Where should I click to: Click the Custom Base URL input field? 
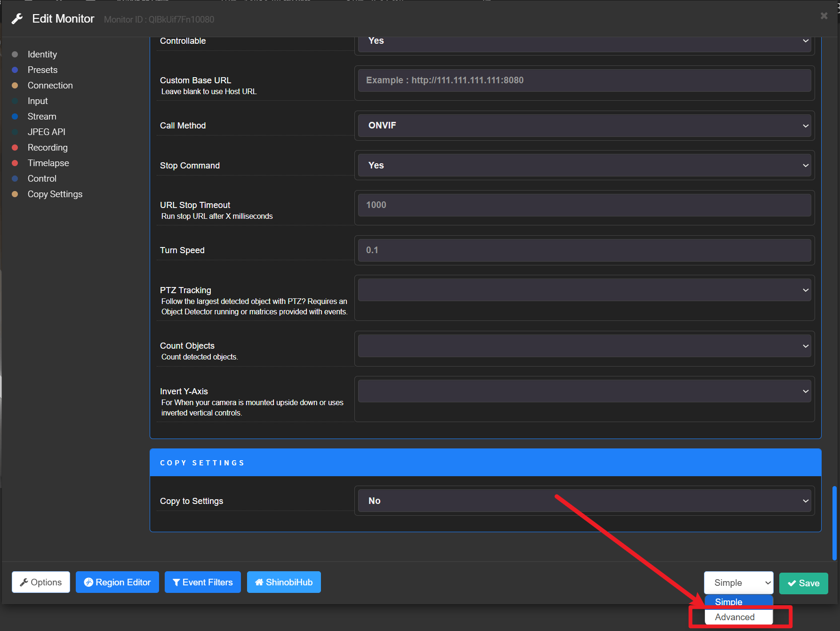tap(584, 80)
